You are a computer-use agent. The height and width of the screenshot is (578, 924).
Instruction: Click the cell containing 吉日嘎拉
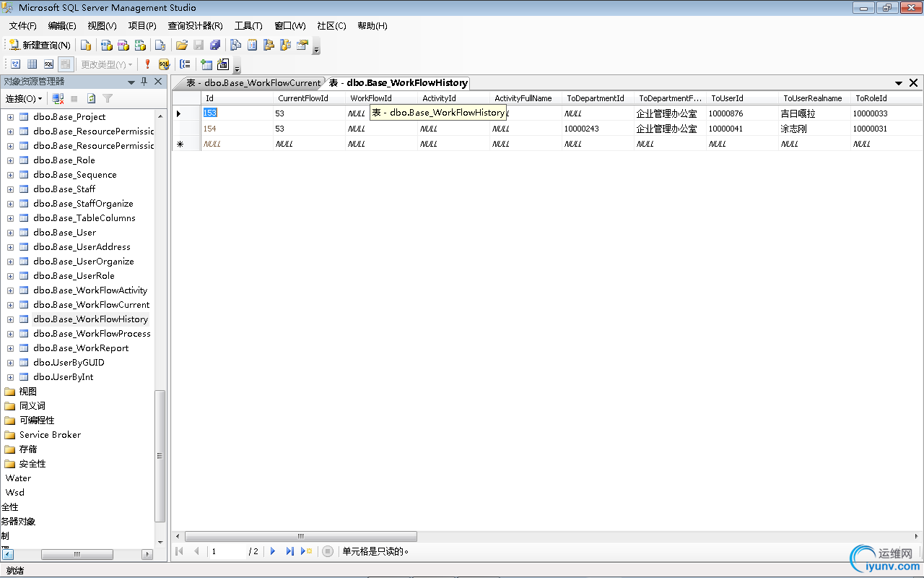click(814, 113)
